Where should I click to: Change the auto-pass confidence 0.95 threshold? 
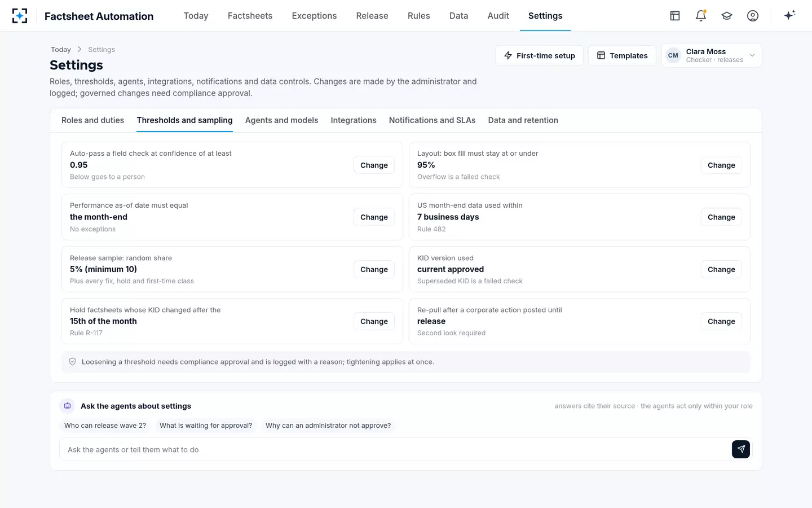click(374, 165)
